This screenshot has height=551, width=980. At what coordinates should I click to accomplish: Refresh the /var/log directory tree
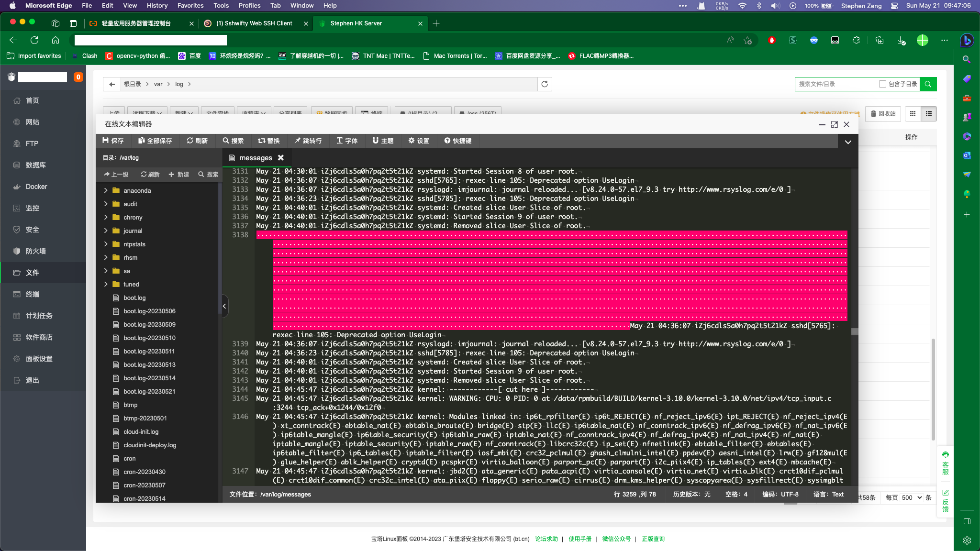click(x=150, y=174)
